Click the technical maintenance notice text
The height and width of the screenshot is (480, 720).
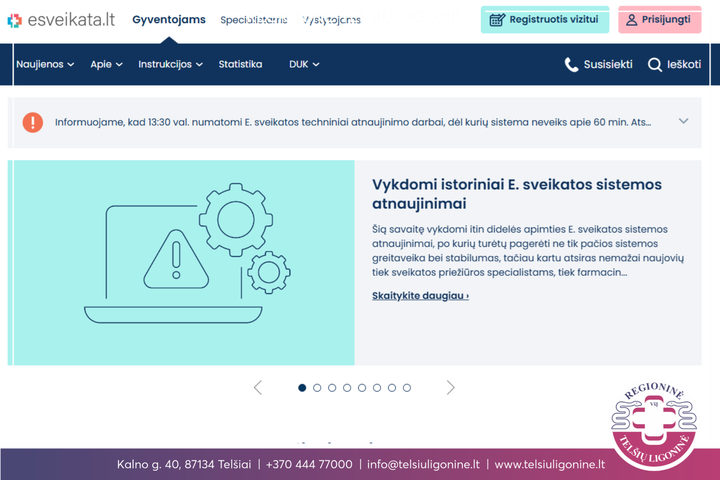pyautogui.click(x=353, y=123)
